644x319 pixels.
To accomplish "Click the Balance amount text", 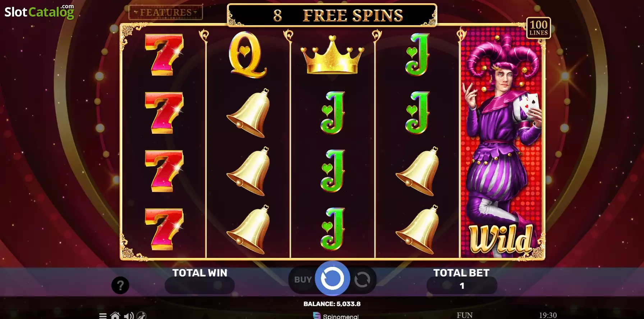I will pos(332,304).
